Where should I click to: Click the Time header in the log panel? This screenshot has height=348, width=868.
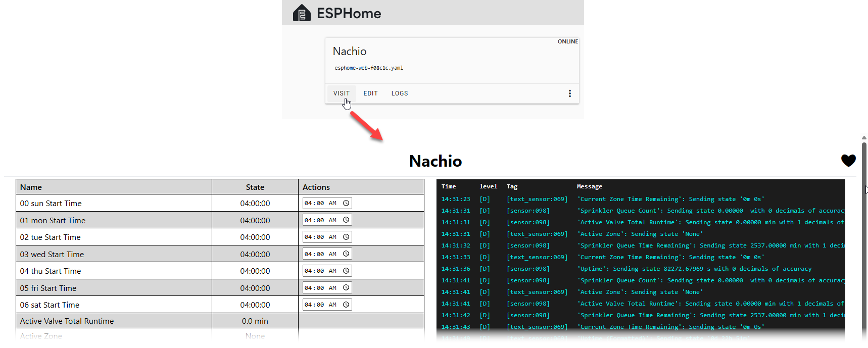[x=449, y=186]
